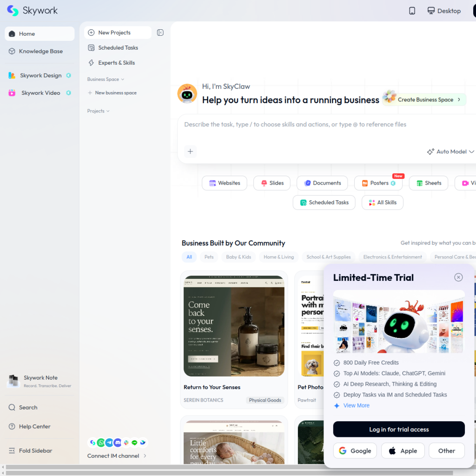Filter community by Pets
This screenshot has width=476, height=476.
tap(209, 257)
